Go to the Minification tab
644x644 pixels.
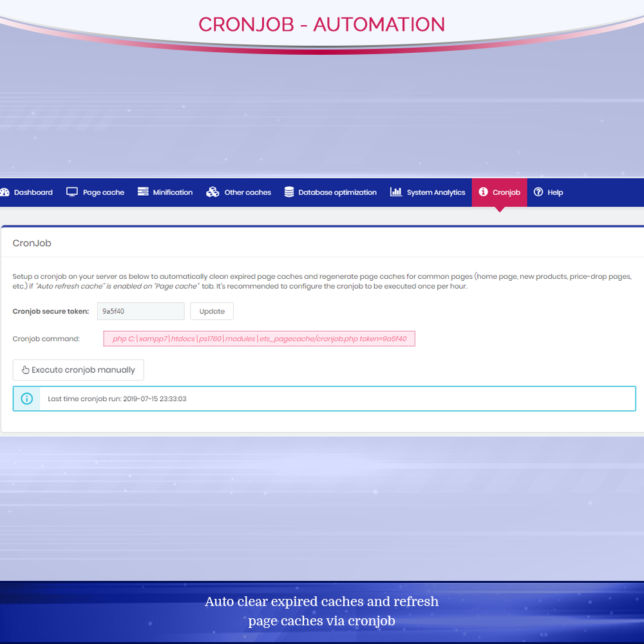[165, 192]
